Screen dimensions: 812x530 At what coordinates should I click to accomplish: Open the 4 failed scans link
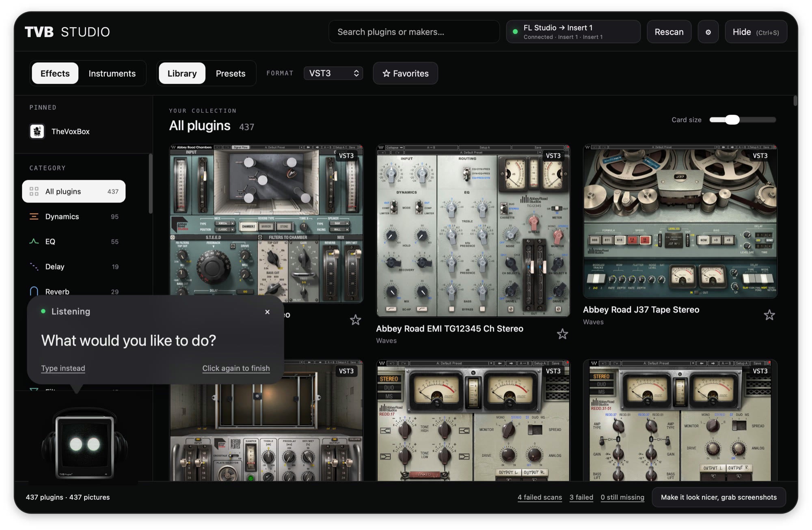[540, 497]
